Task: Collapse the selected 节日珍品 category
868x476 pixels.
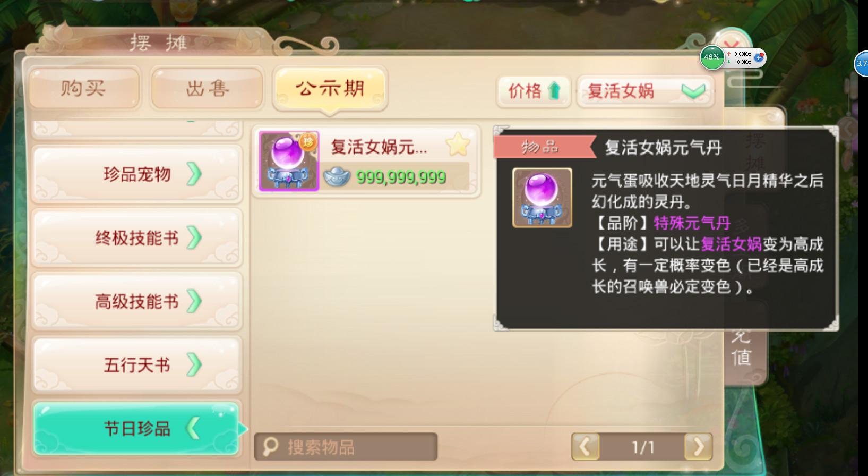Action: pos(136,428)
